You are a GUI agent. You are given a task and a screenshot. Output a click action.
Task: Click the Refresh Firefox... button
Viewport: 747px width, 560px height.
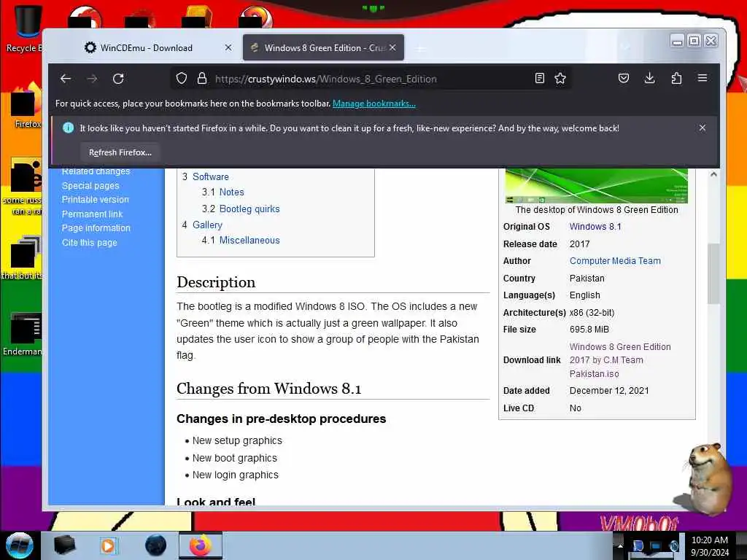click(120, 152)
